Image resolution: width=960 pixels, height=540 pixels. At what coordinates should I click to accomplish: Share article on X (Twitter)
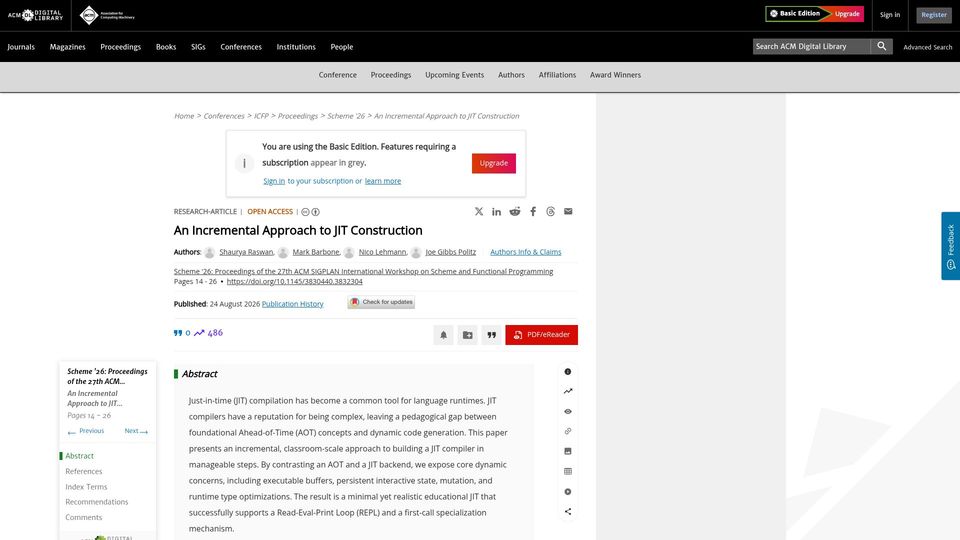479,211
